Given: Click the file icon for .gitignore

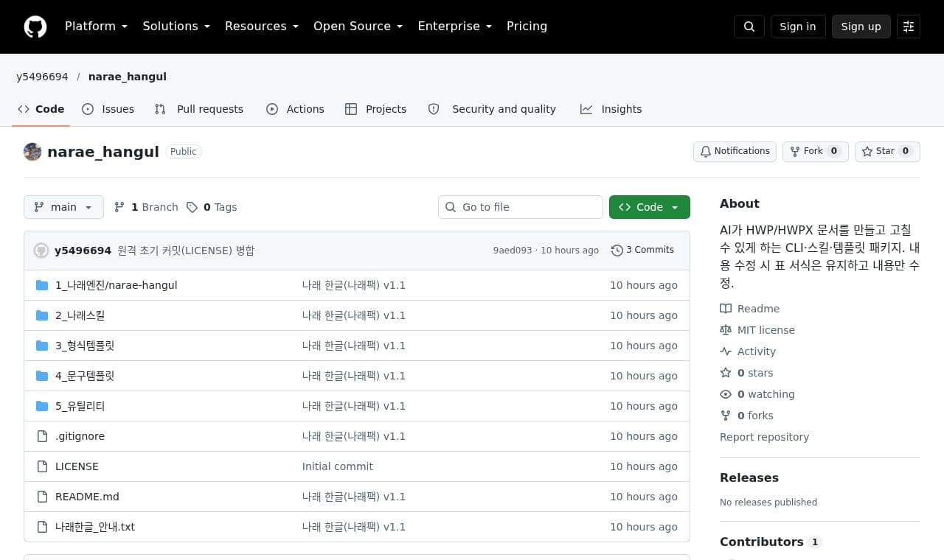Looking at the screenshot, I should click(x=42, y=436).
